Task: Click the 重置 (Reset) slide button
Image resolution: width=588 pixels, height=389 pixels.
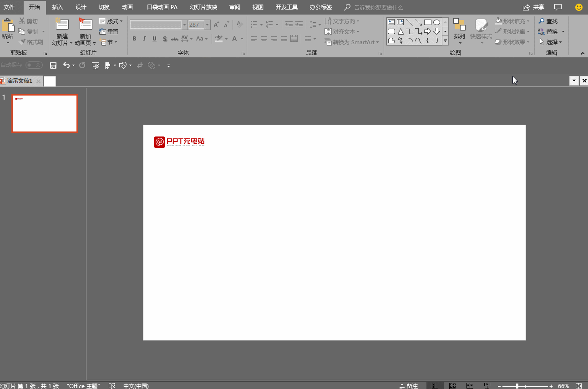Action: click(x=109, y=31)
